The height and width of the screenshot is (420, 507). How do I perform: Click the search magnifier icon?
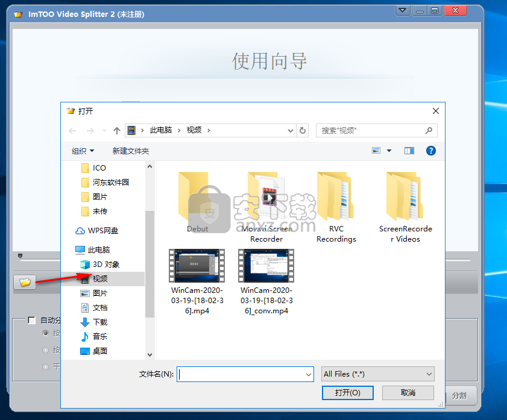(429, 130)
